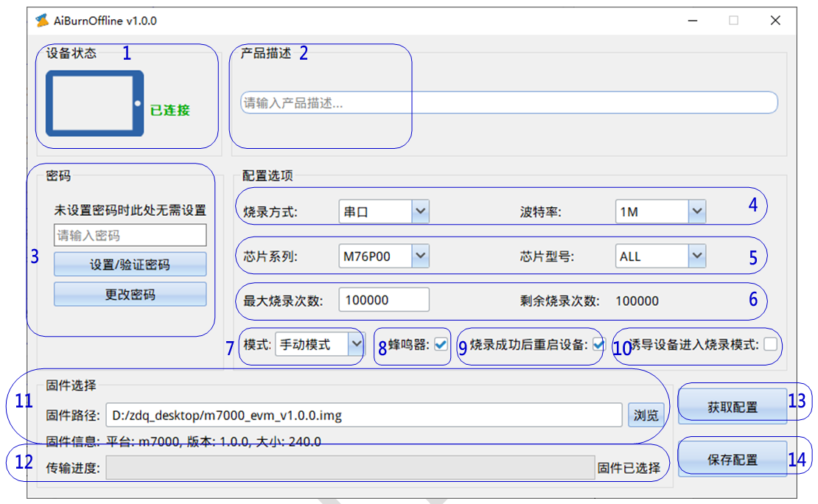The height and width of the screenshot is (504, 818).
Task: Click the 固件路径 firmware path field
Action: coord(364,416)
